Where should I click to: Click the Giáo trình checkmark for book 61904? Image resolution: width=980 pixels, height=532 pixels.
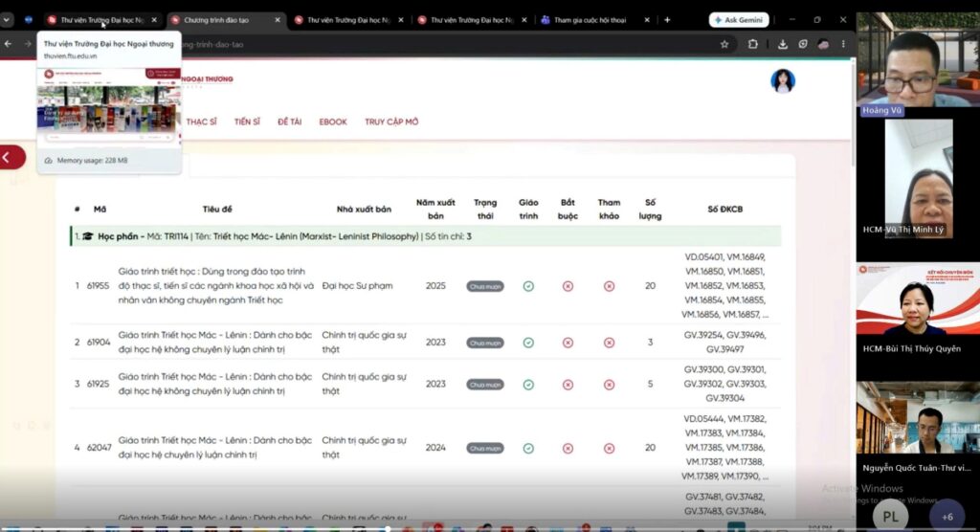(x=528, y=343)
